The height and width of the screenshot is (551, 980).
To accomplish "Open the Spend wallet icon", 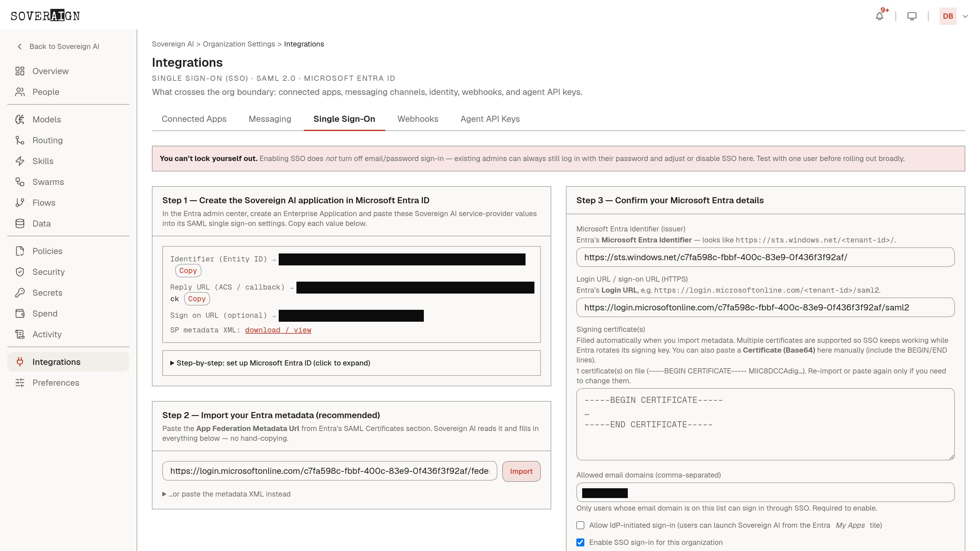I will 20,313.
